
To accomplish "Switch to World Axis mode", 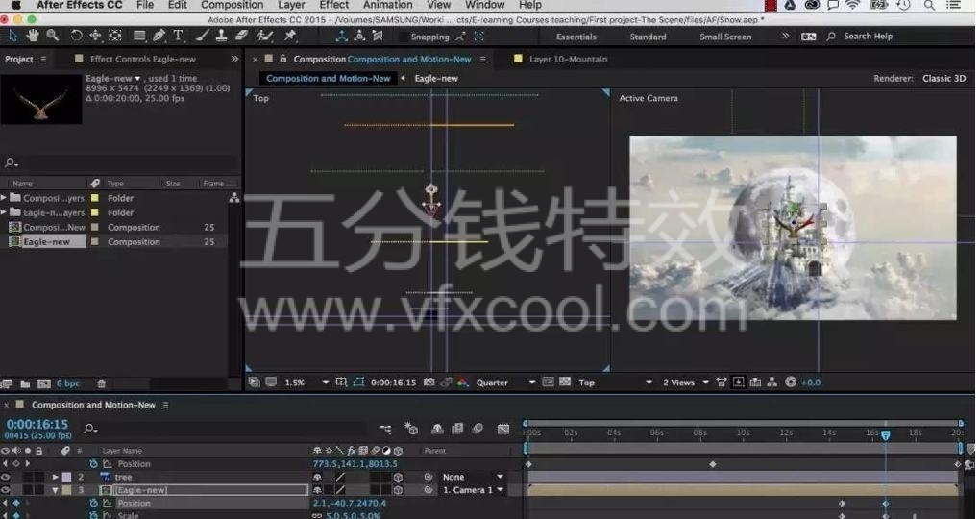I will (359, 37).
